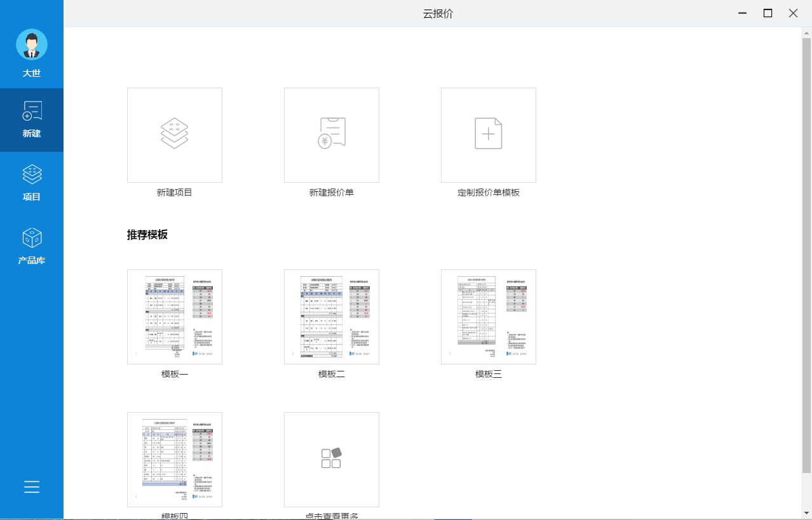Click the 点击查看更多 grid icon
Viewport: 812px width, 520px height.
pyautogui.click(x=331, y=459)
